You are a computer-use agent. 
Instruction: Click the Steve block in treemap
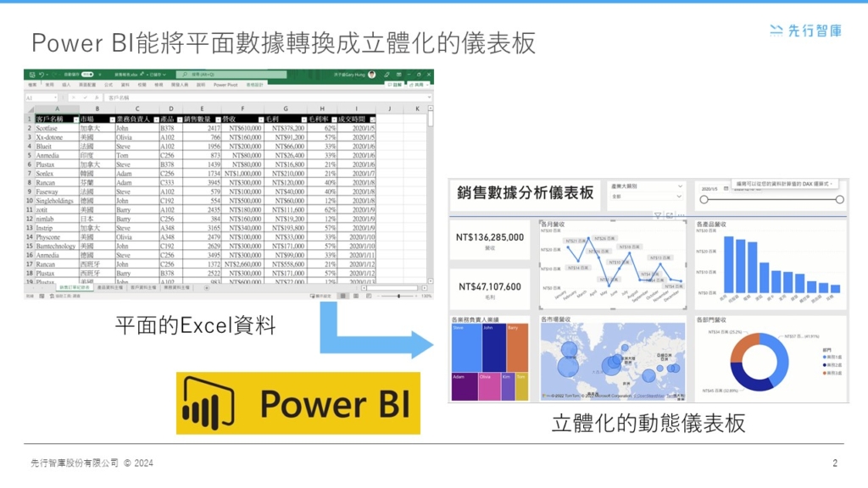pos(466,347)
